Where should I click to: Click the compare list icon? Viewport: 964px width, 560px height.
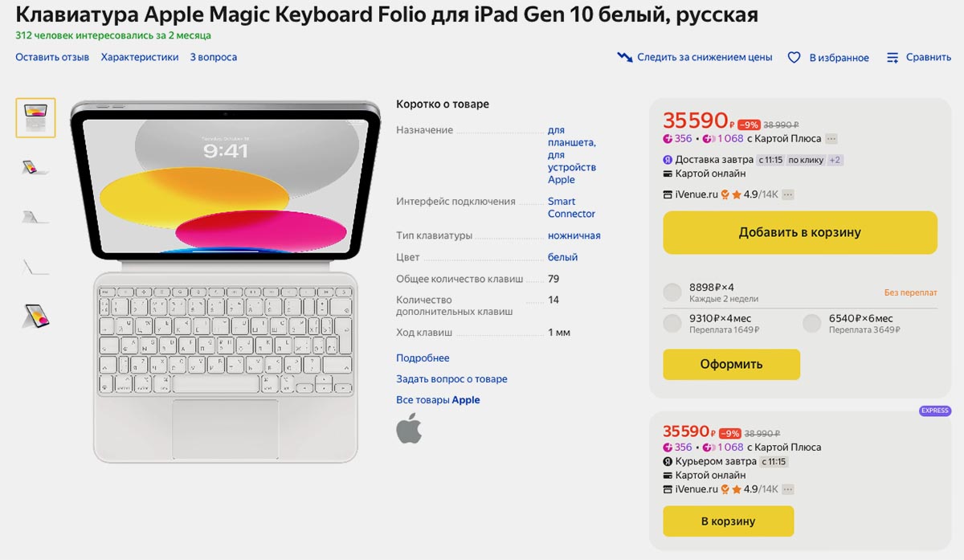(893, 57)
